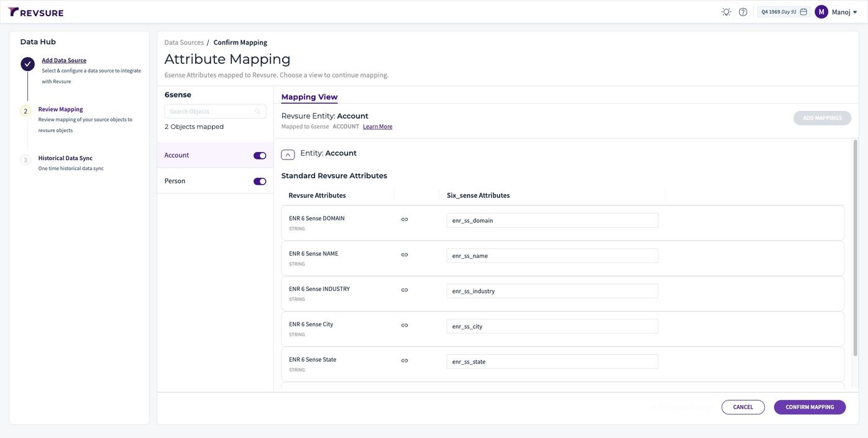The image size is (868, 438).
Task: Open the Manoj user dropdown
Action: pyautogui.click(x=836, y=12)
